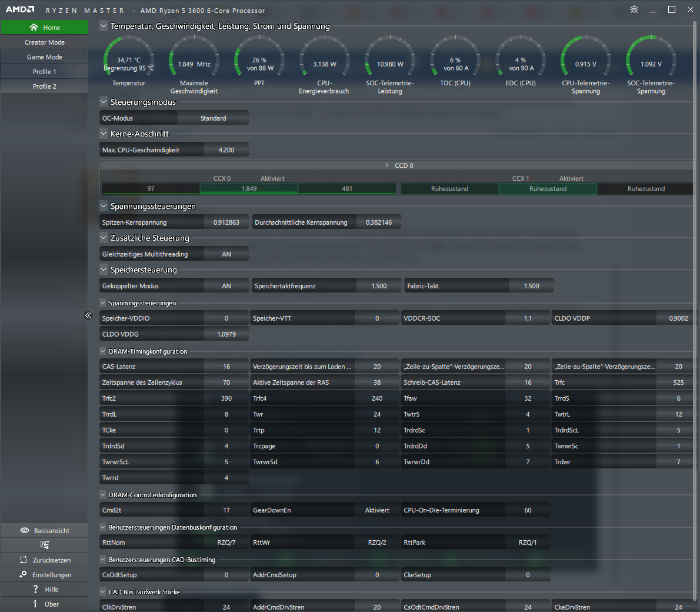Collapse DRAM-Controllerkonfiguration subsection
Screen dimensions: 700x612
tap(103, 495)
